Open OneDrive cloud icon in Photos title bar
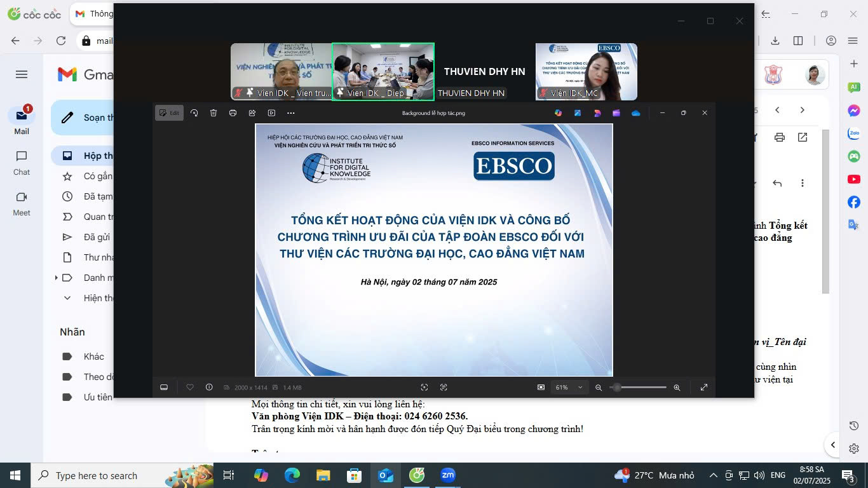Viewport: 868px width, 488px height. point(636,113)
